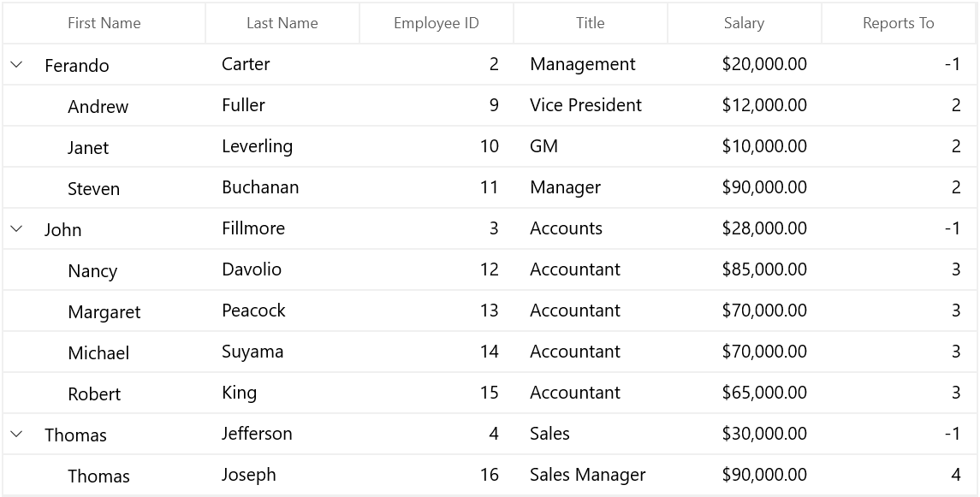Select Steven in First Name column
The height and width of the screenshot is (497, 980).
94,188
